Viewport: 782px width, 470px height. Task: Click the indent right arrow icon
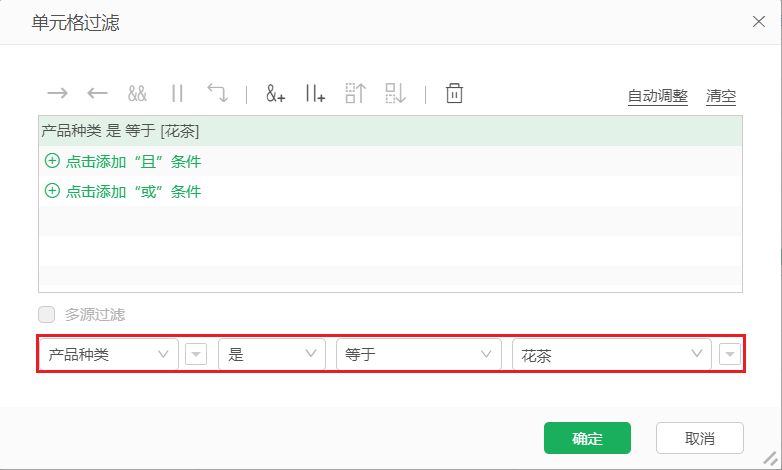click(57, 93)
